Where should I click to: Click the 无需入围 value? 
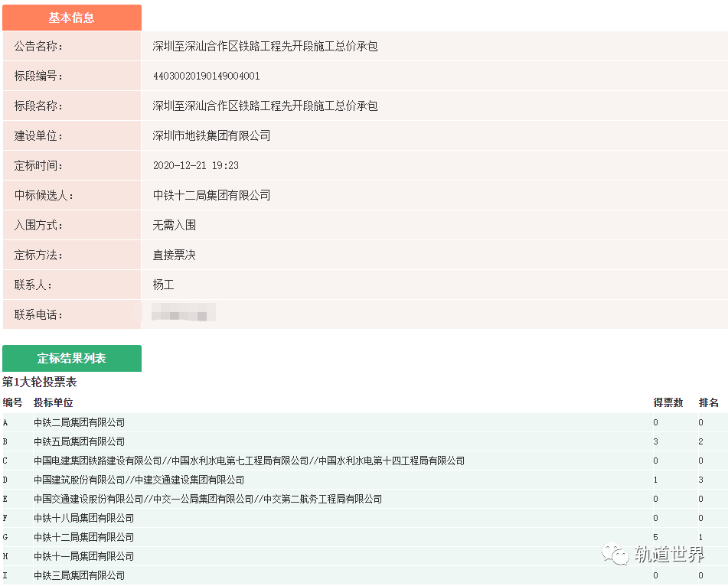[175, 225]
